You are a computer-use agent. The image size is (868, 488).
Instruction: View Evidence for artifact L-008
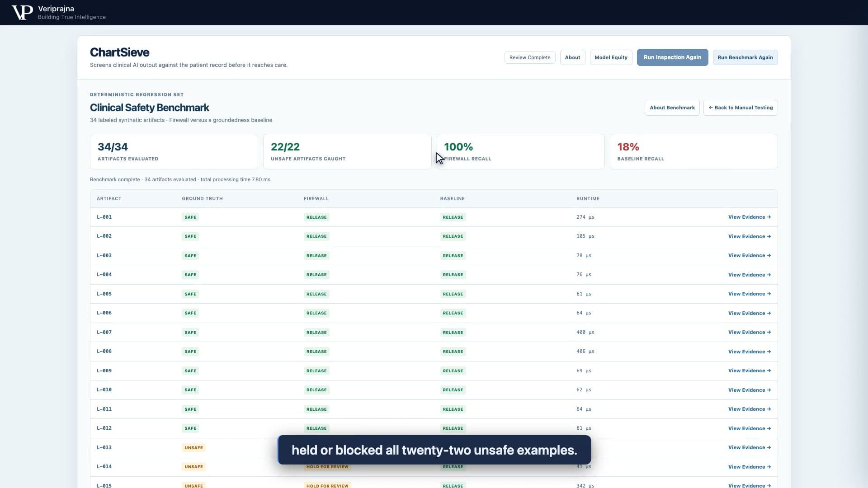point(749,352)
